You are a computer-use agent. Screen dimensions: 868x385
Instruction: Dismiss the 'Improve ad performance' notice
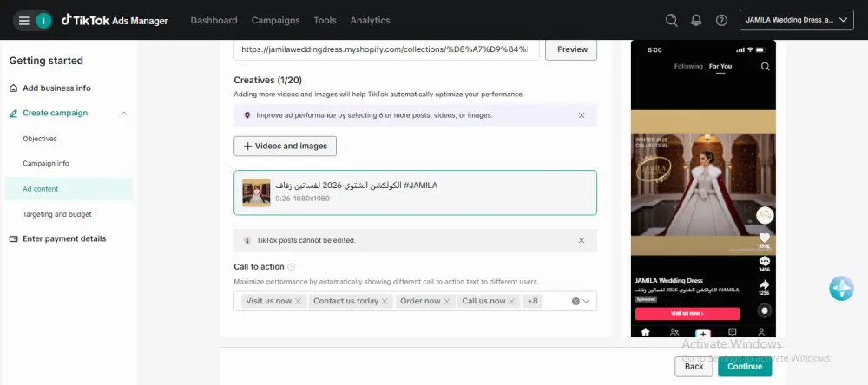(x=582, y=115)
